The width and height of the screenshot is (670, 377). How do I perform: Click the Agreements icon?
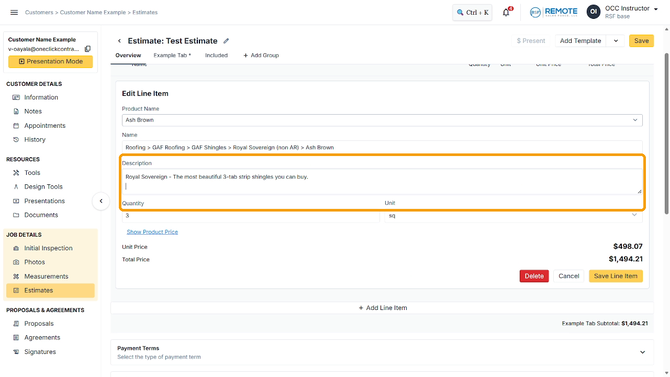[16, 338]
